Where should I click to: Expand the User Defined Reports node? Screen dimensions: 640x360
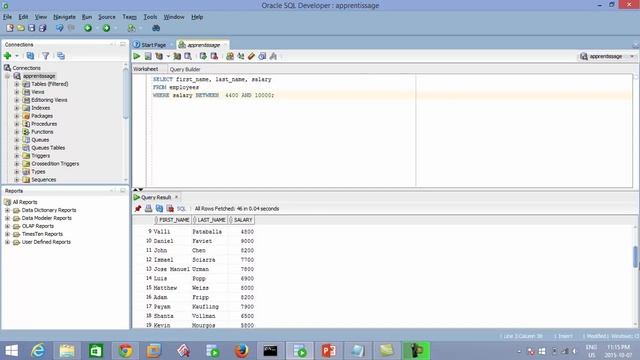tap(7, 242)
